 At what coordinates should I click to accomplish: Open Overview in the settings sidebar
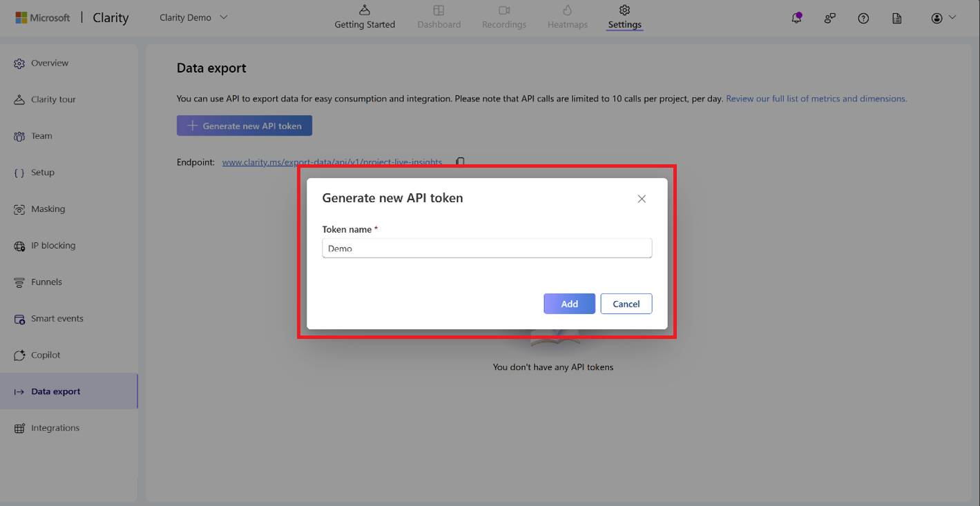click(x=69, y=64)
